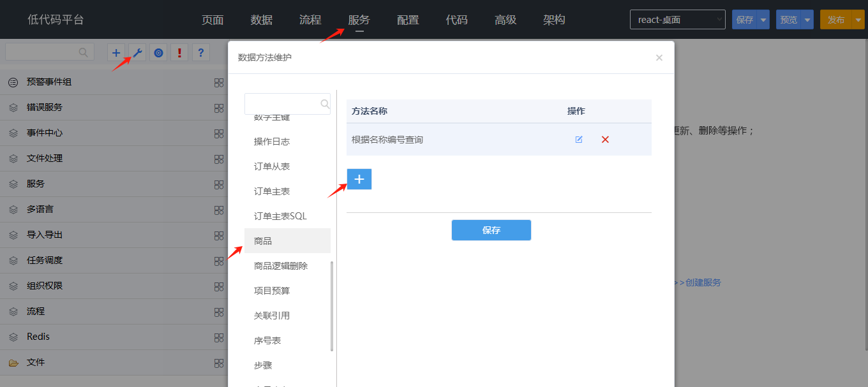Click grid icon on 事件中心 row
The width and height of the screenshot is (868, 387).
pos(219,133)
